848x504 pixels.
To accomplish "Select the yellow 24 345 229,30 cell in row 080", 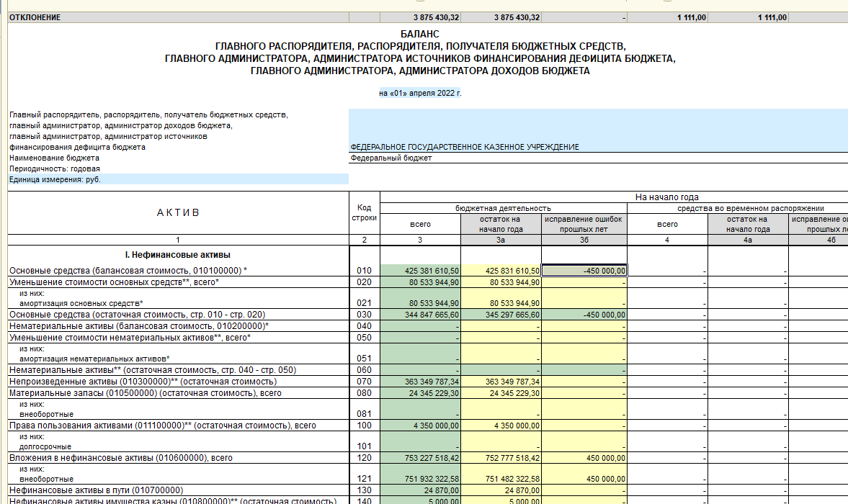I will 501,393.
